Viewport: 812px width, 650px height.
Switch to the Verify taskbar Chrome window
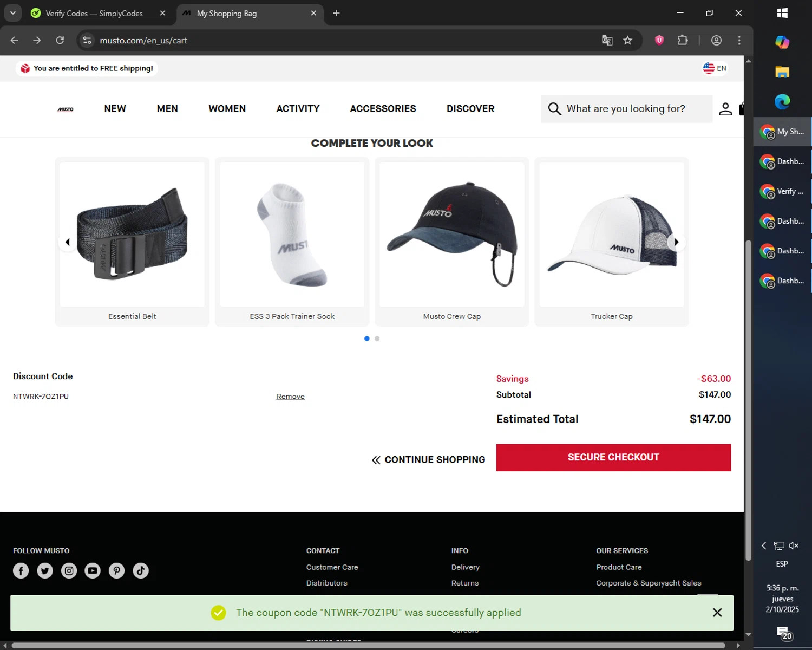point(783,191)
